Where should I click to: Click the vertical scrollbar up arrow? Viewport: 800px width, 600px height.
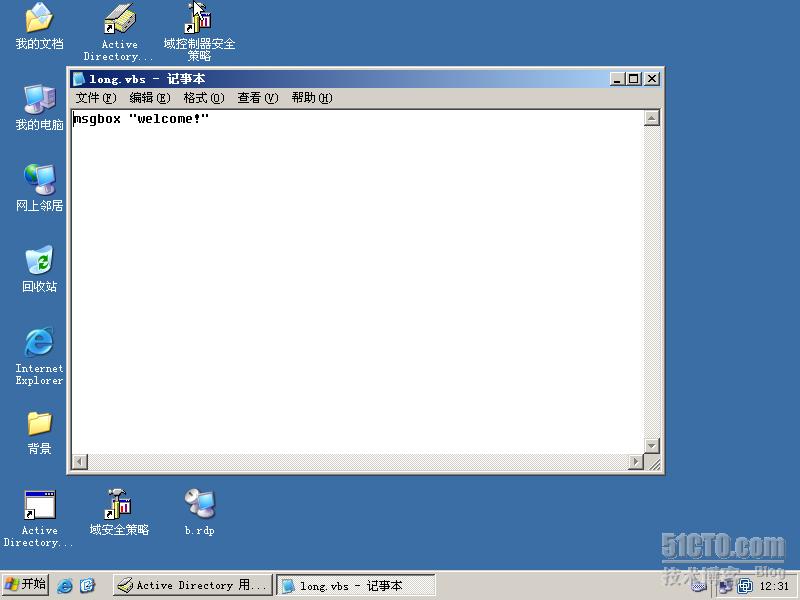tap(652, 118)
